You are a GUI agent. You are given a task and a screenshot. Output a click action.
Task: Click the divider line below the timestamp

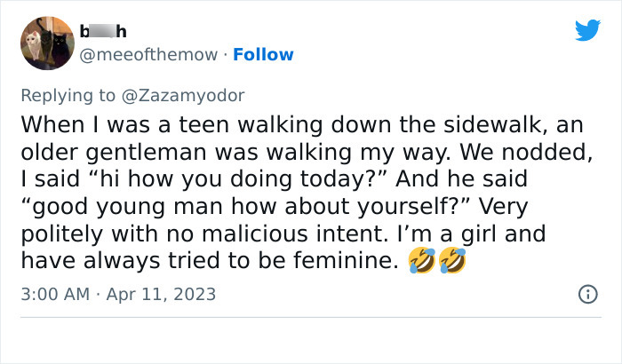pyautogui.click(x=311, y=317)
